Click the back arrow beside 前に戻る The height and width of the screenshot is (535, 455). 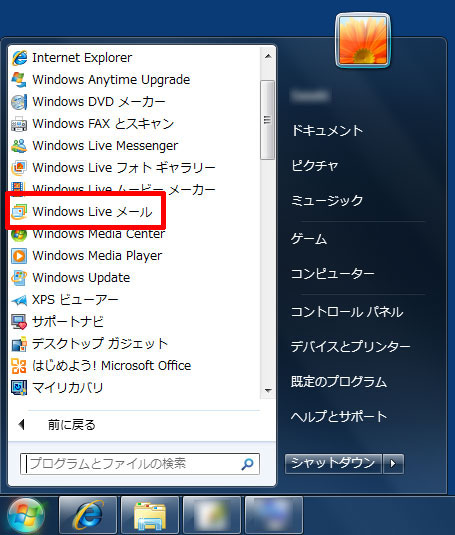[x=22, y=425]
